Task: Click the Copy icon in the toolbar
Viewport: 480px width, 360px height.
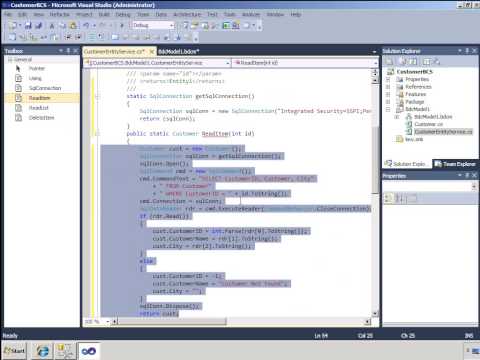Action: [62, 26]
